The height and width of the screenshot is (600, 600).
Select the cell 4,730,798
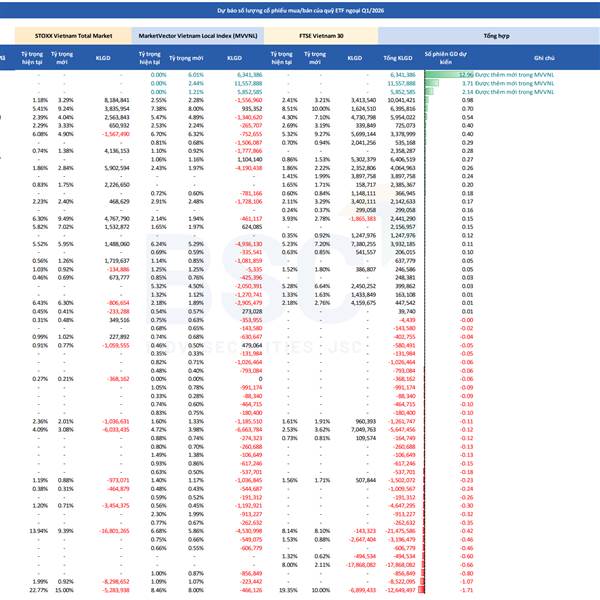363,117
